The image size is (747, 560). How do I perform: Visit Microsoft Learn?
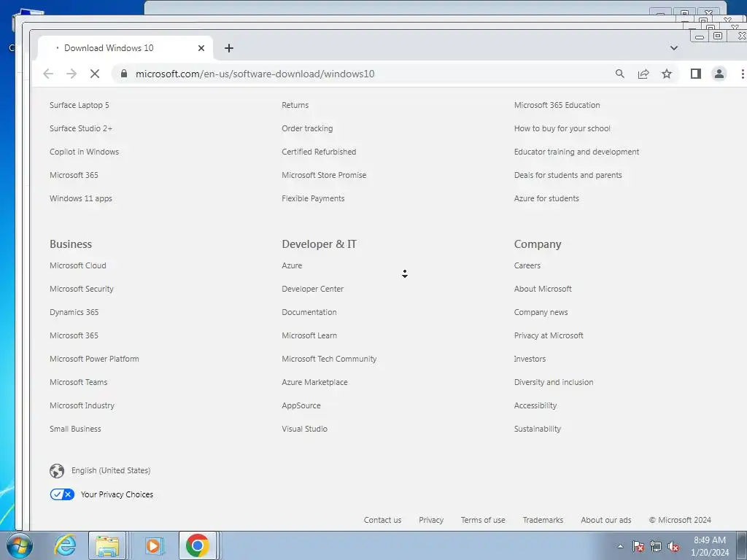tap(309, 335)
